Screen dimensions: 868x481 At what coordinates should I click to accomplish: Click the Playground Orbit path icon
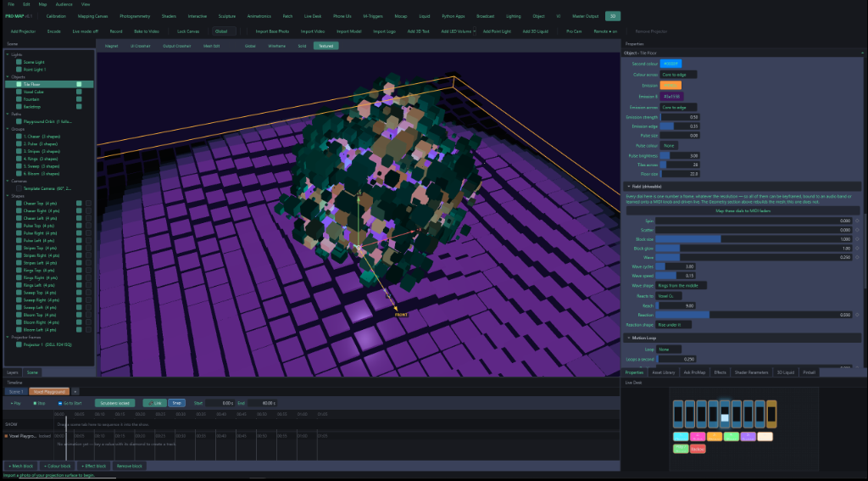(19, 121)
